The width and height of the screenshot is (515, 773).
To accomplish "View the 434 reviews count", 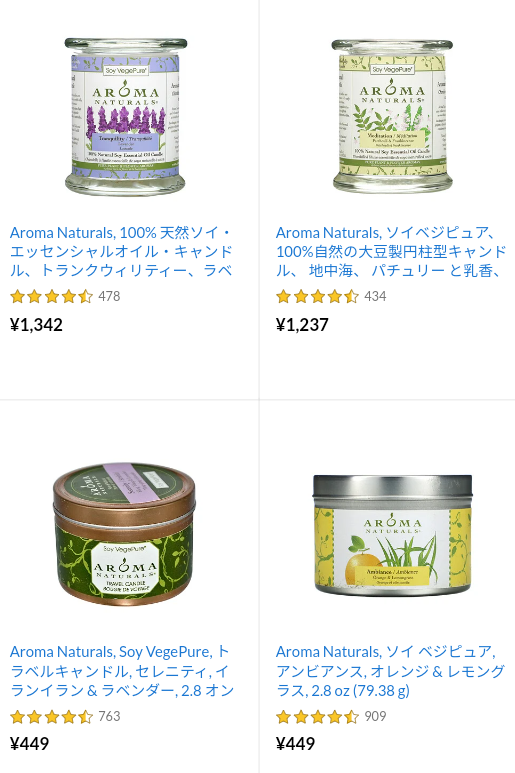I will pyautogui.click(x=376, y=296).
